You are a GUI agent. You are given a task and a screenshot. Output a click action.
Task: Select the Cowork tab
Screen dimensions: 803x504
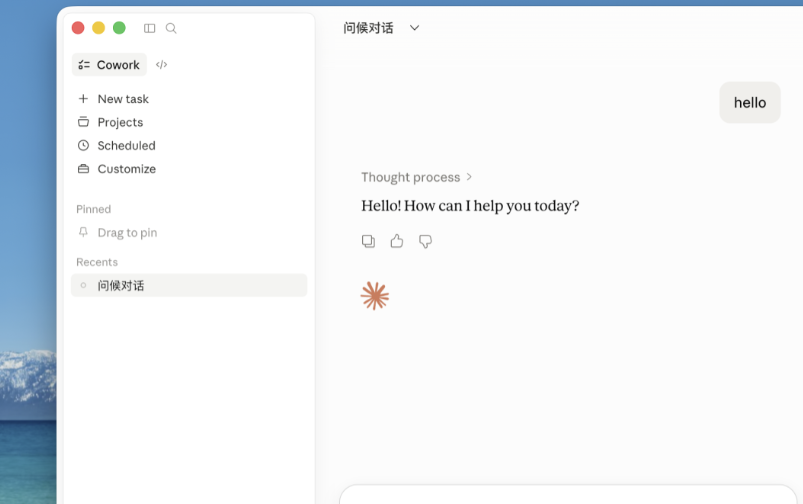pos(109,65)
